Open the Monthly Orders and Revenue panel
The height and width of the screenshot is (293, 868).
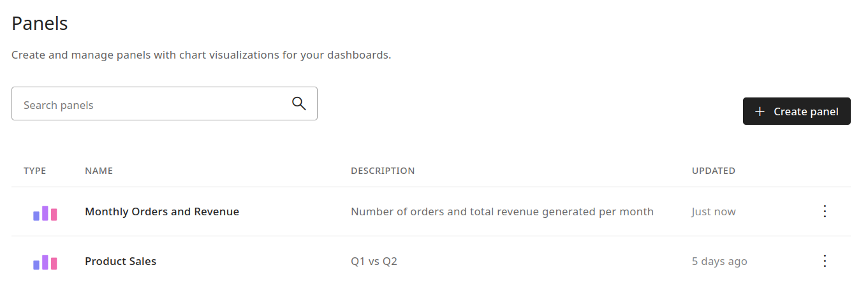click(x=162, y=211)
